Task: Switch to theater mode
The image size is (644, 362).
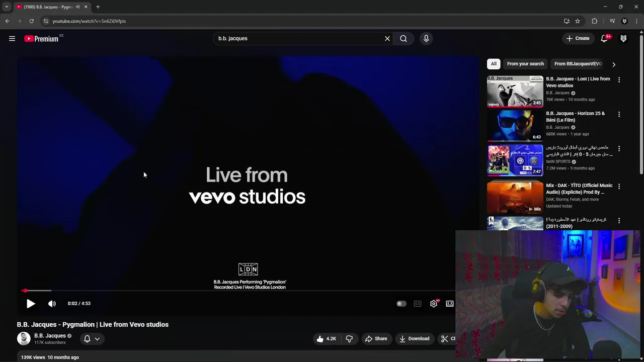Action: pyautogui.click(x=450, y=304)
